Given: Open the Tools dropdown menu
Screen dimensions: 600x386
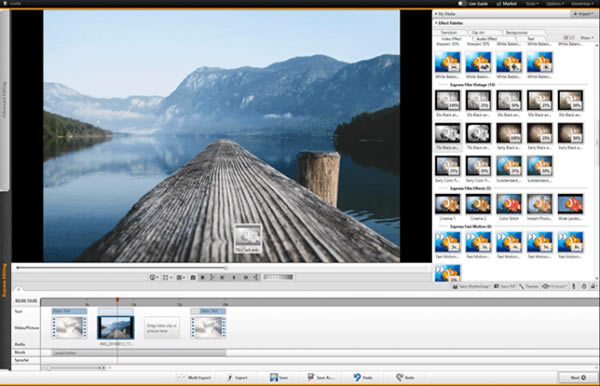Looking at the screenshot, I should [x=532, y=3].
